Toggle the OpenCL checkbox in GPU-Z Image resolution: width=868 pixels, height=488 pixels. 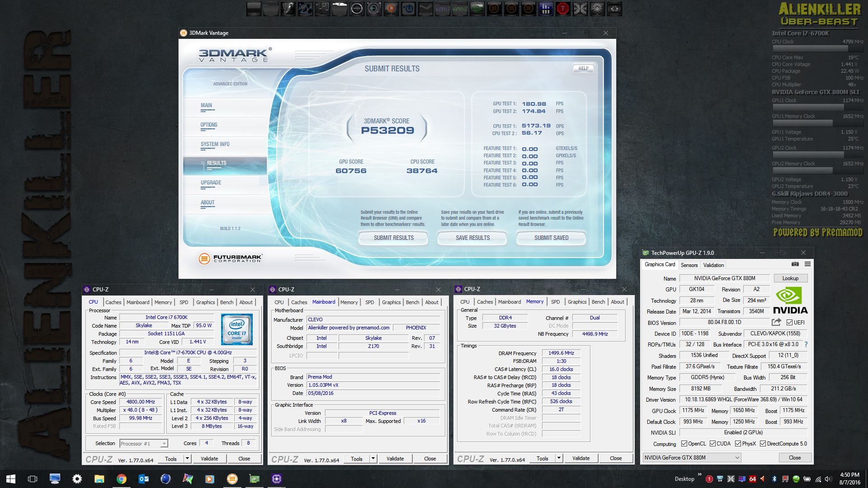pos(684,444)
